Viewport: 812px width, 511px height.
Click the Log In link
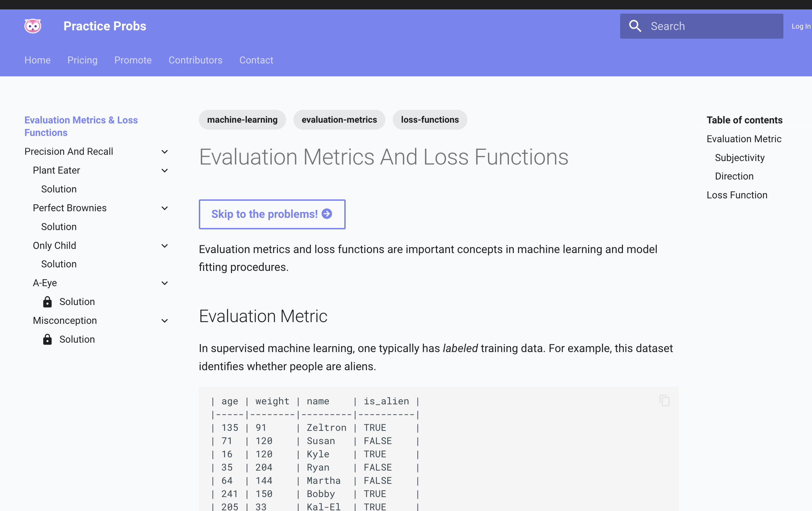801,26
